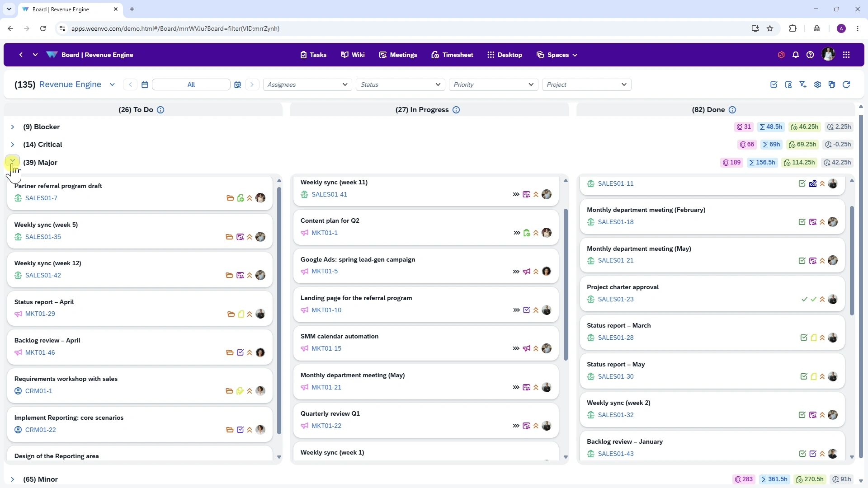This screenshot has height=488, width=868.
Task: Expand the Minor swimlane
Action: (13, 479)
